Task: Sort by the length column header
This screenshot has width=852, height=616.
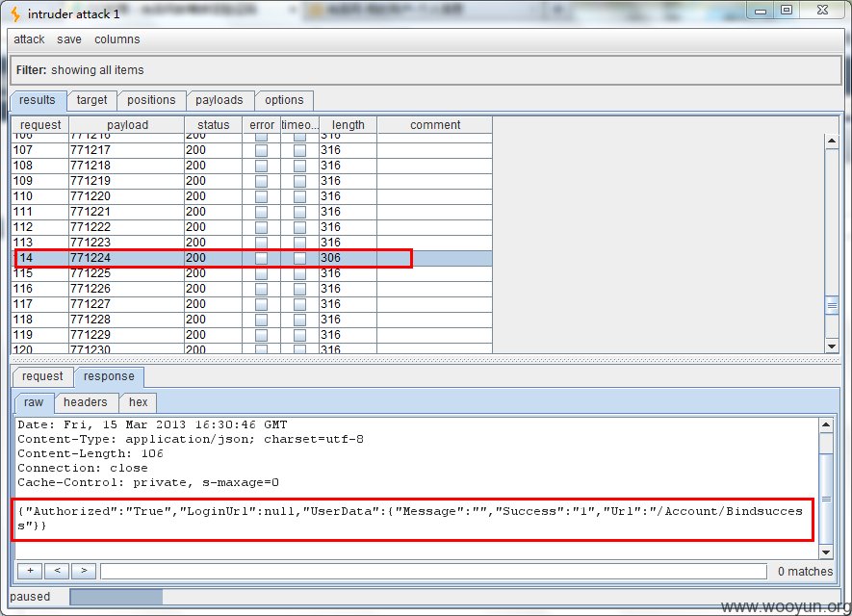Action: coord(348,125)
